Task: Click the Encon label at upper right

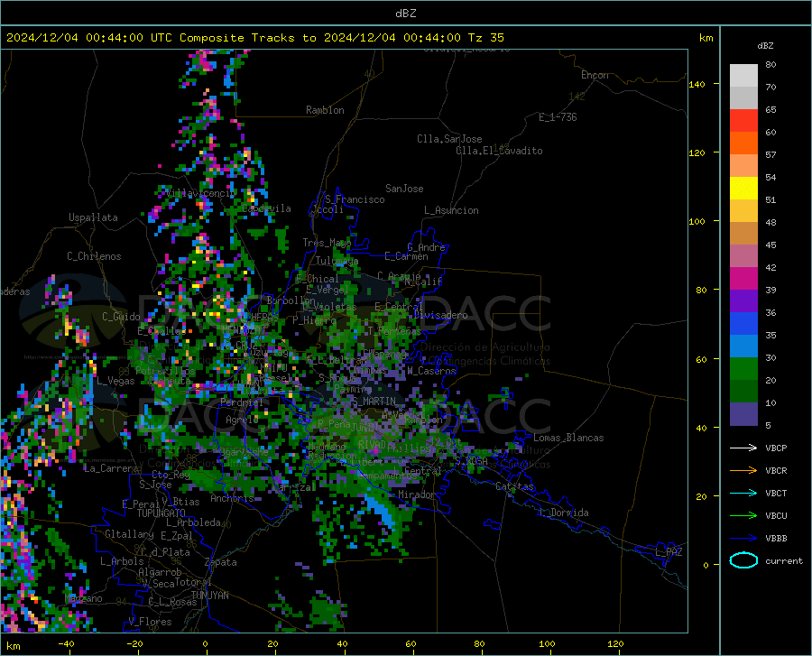Action: click(595, 75)
